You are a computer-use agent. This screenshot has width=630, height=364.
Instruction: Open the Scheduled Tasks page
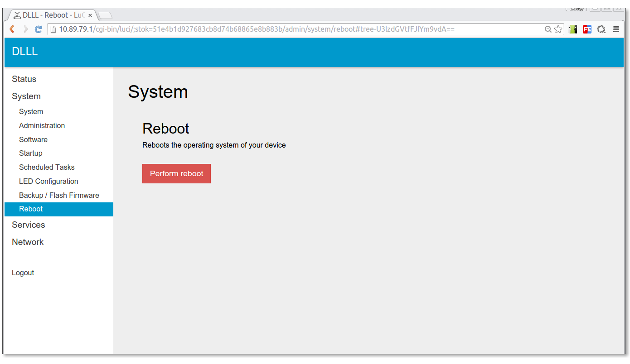pyautogui.click(x=47, y=168)
